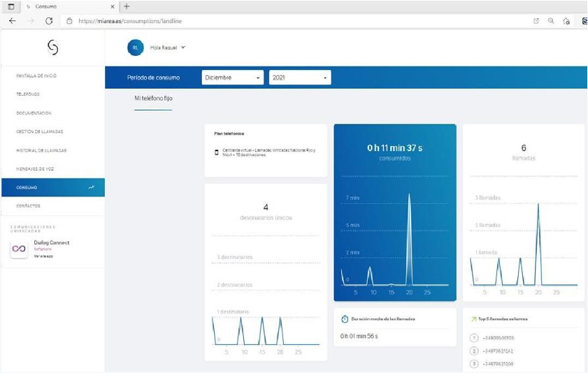
Task: Click the Dialog Connect app icon
Action: click(x=19, y=249)
